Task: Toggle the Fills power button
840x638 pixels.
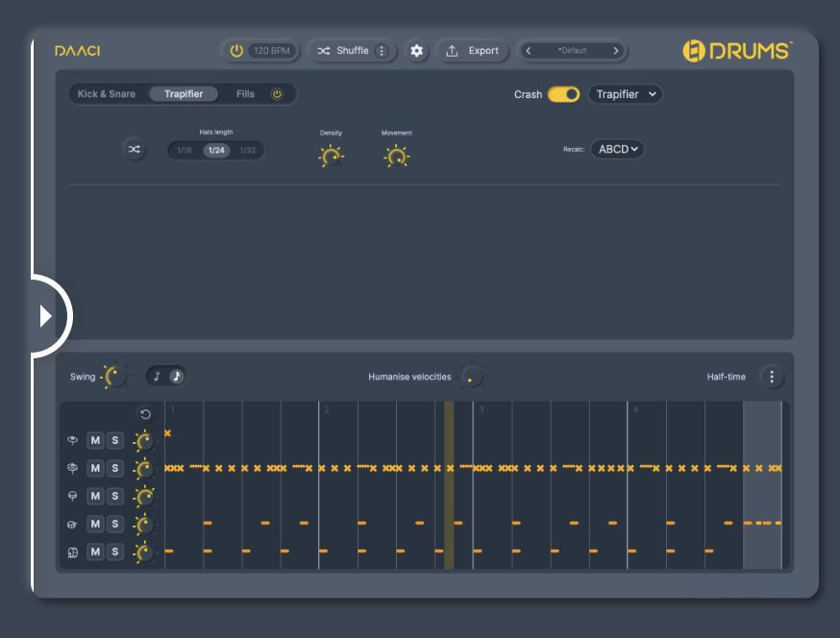Action: [x=277, y=94]
